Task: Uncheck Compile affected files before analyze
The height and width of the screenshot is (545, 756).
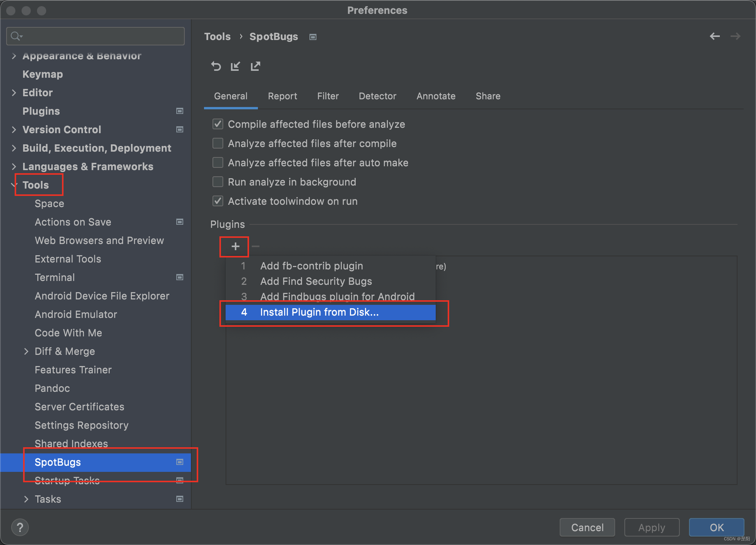Action: [x=218, y=124]
